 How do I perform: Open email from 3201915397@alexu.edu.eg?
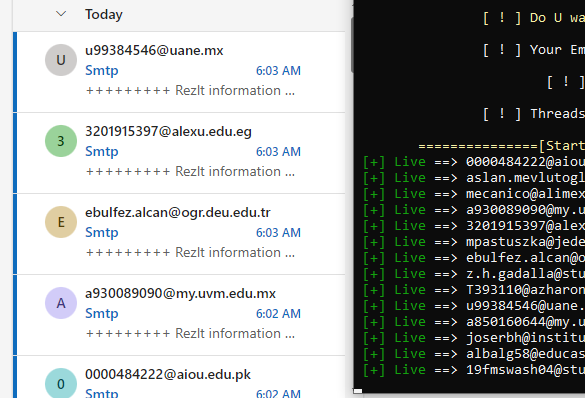(x=179, y=153)
